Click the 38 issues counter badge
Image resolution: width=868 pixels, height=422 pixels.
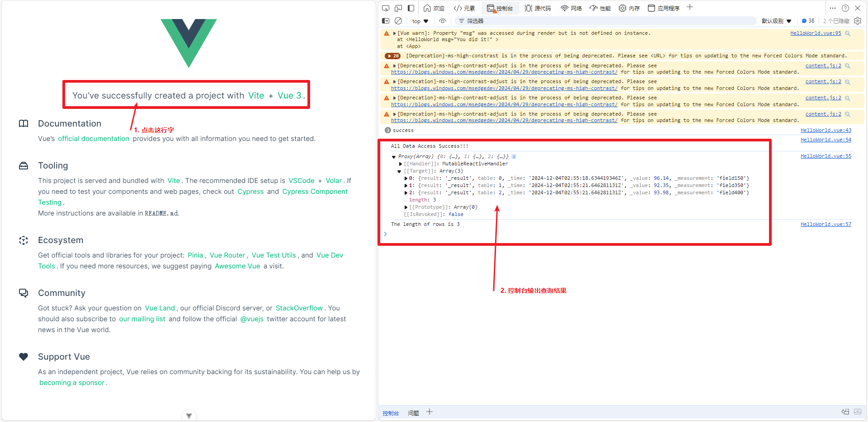point(808,21)
